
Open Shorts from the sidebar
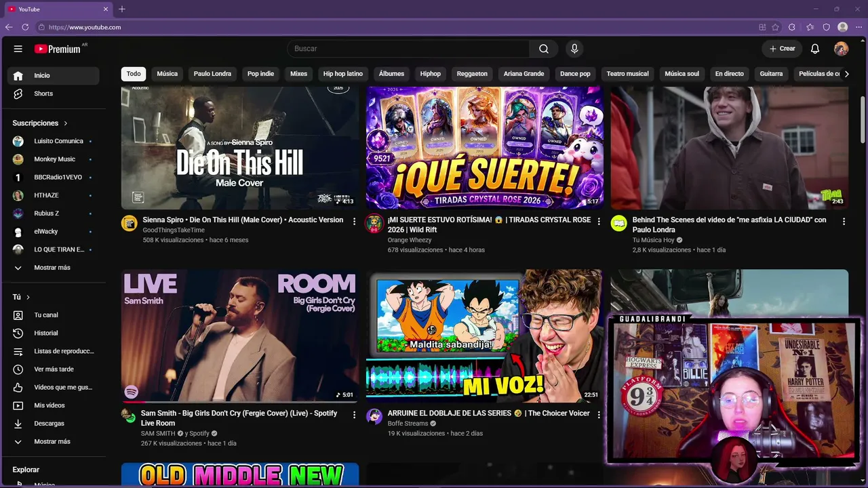pyautogui.click(x=54, y=94)
